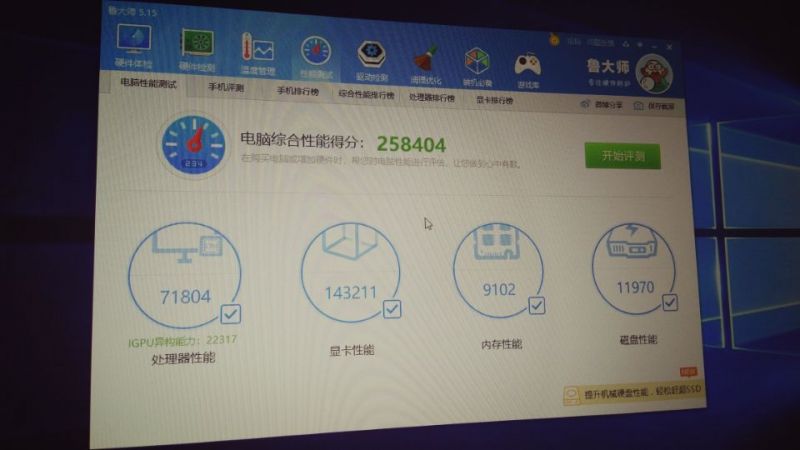Click the green 开始评测 button
The height and width of the screenshot is (450, 800).
(622, 156)
